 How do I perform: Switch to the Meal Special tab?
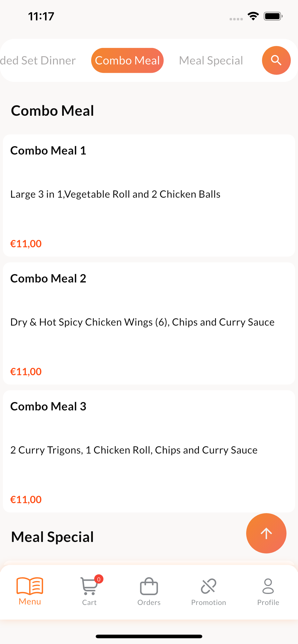tap(211, 60)
